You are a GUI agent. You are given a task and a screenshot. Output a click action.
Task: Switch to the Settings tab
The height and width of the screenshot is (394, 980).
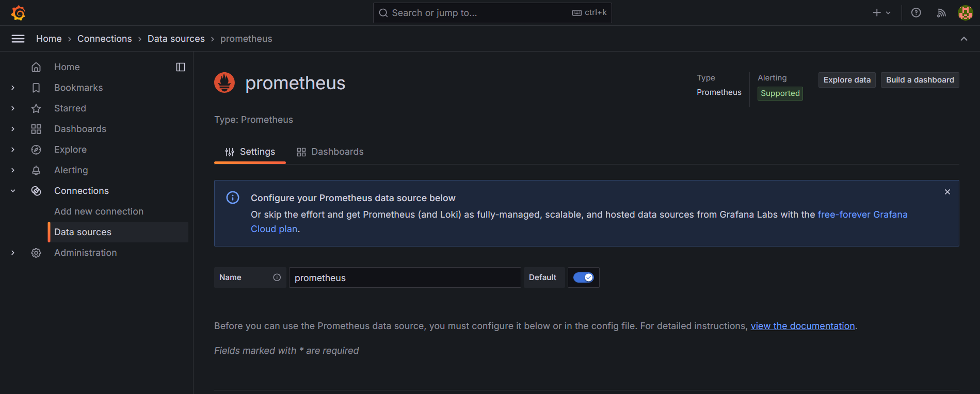point(250,152)
